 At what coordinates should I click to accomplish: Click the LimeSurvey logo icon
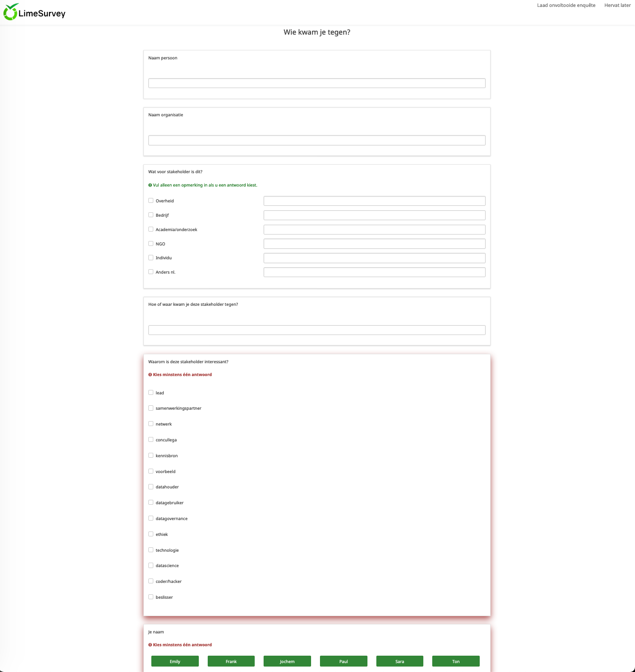(10, 12)
